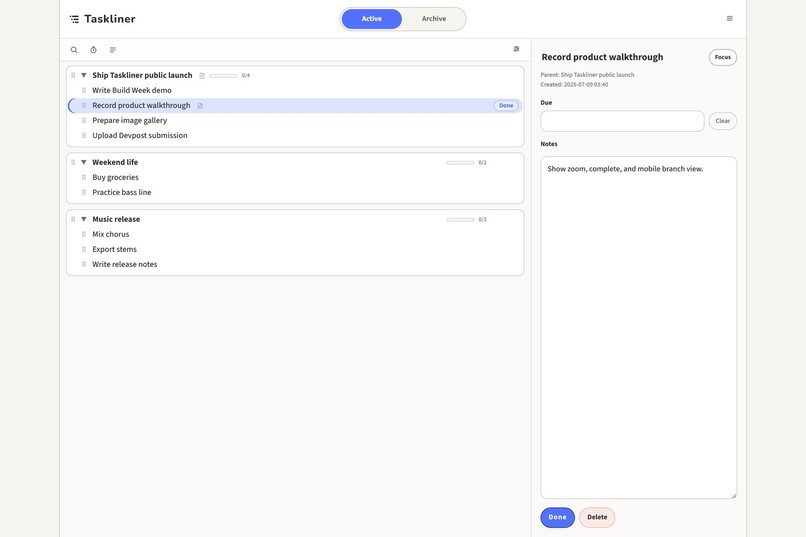Grab the drag handle of Record product walkthrough
This screenshot has width=806, height=537.
coord(84,105)
